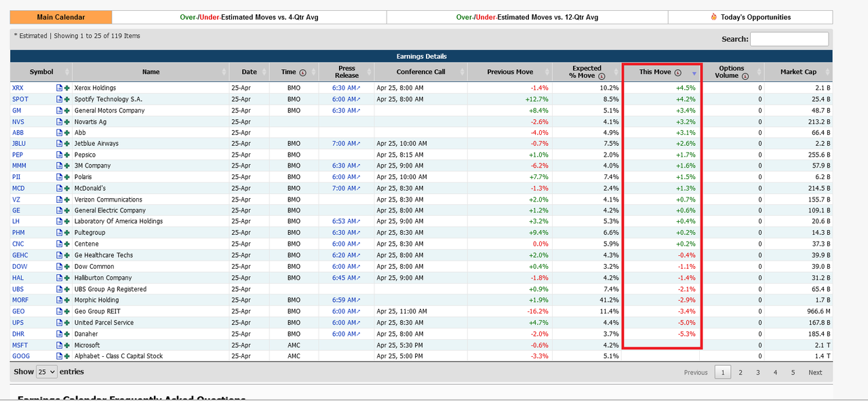Viewport: 868px width, 401px height.
Task: Click the Previous pagination button
Action: point(696,373)
